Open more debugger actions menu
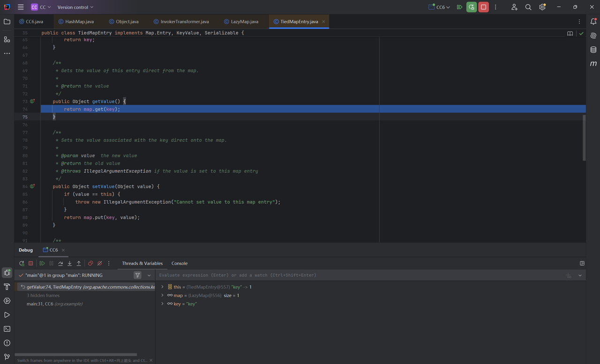 [109, 263]
